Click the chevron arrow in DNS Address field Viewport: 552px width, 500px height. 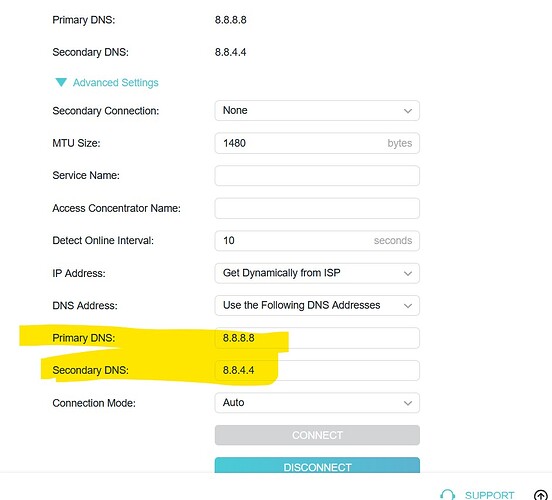tap(408, 306)
